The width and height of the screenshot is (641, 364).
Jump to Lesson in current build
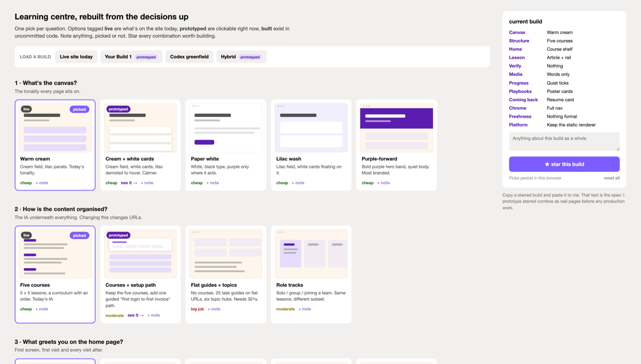[x=517, y=57]
